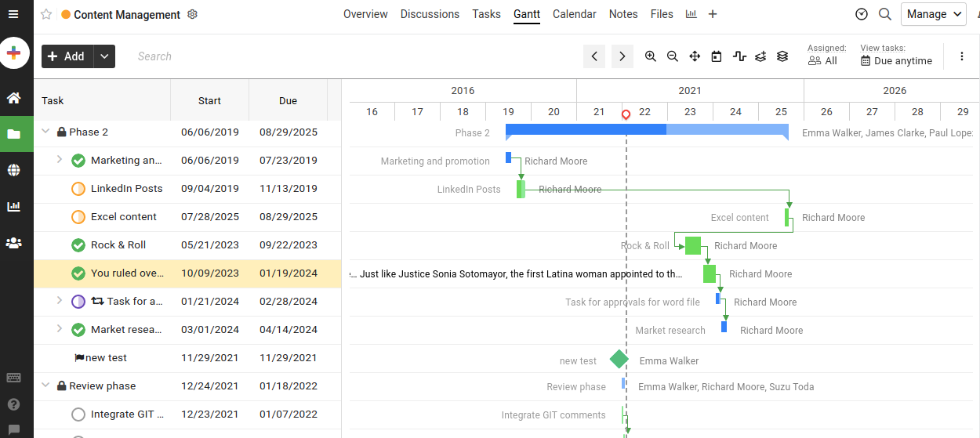Star the Content Management project
The height and width of the screenshot is (438, 980).
pyautogui.click(x=46, y=14)
